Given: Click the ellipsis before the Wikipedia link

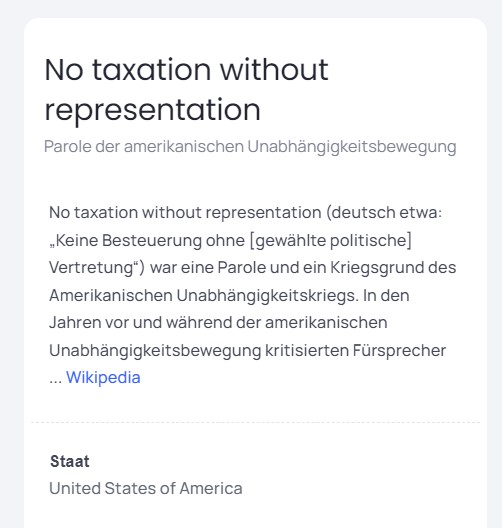Looking at the screenshot, I should (x=55, y=379).
